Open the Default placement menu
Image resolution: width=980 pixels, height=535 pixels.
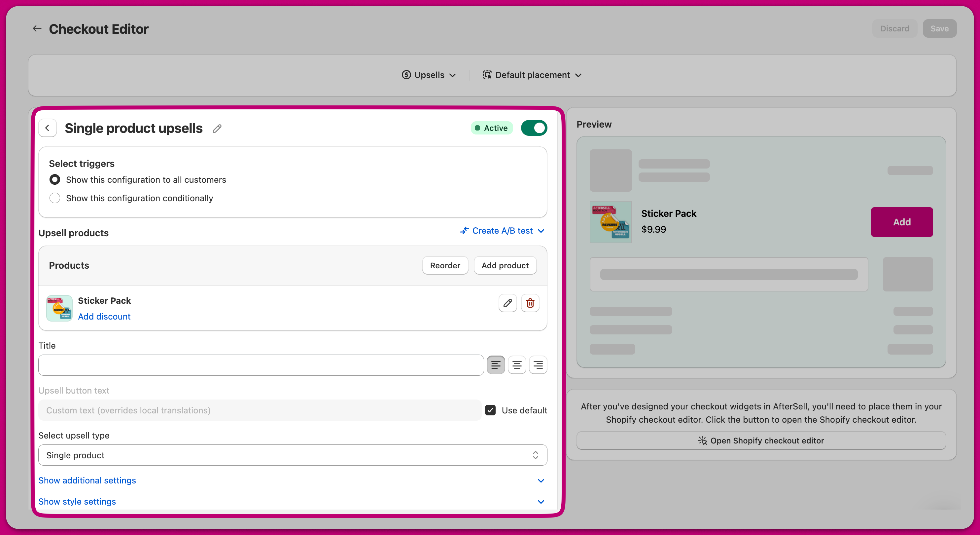coord(532,75)
